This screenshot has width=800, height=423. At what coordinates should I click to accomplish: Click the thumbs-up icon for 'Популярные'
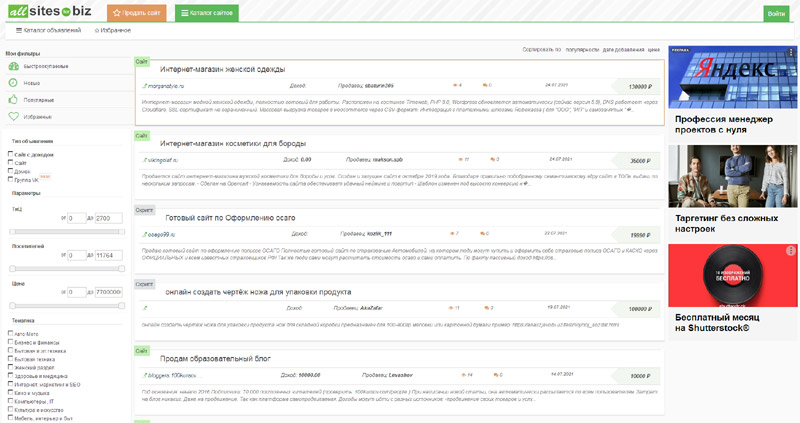13,99
